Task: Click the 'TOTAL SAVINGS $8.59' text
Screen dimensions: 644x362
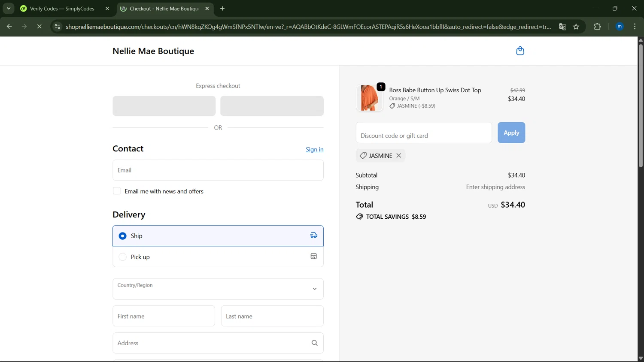Action: [x=396, y=217]
